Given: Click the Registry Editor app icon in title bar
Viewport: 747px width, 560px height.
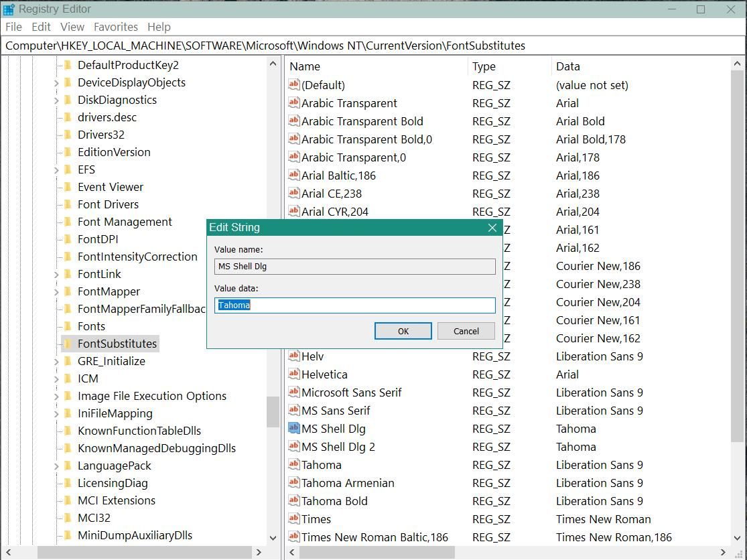Looking at the screenshot, I should click(x=9, y=9).
